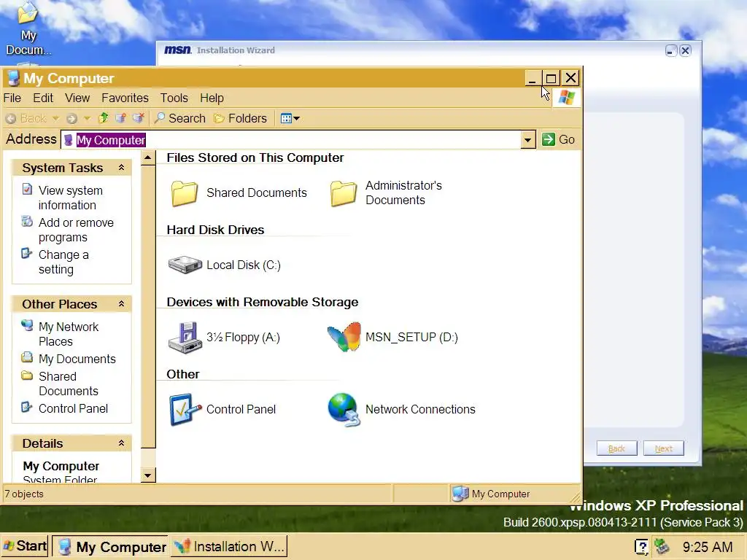Expand the Address bar dropdown list
Image resolution: width=747 pixels, height=560 pixels.
coord(528,140)
